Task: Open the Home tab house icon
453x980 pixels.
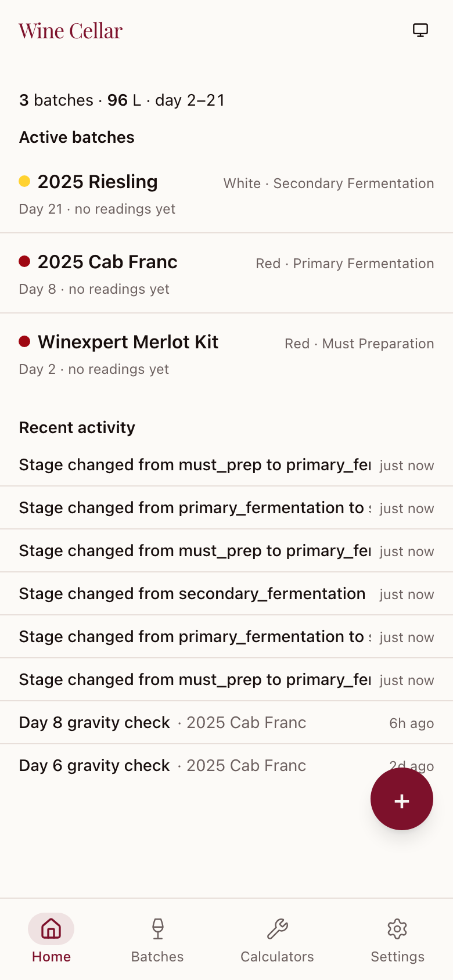Action: [51, 928]
